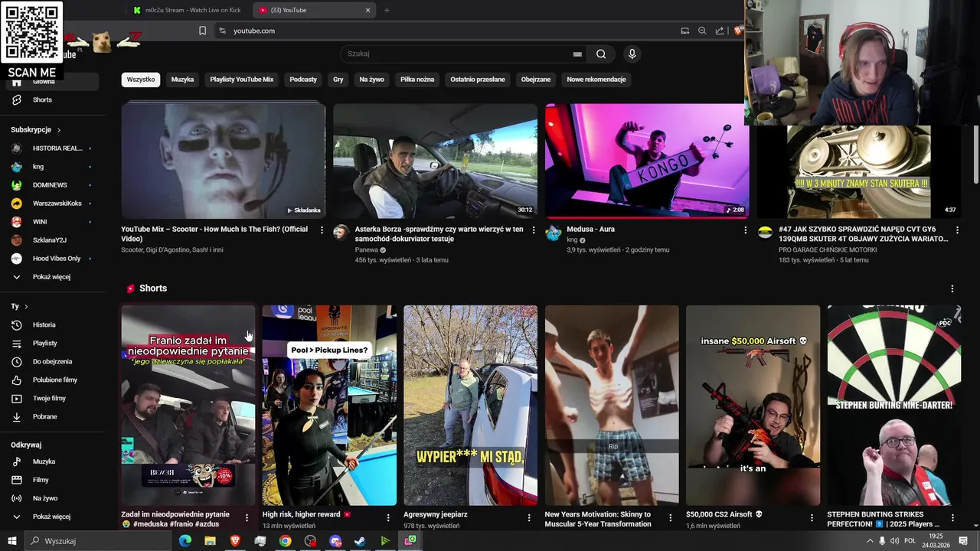The width and height of the screenshot is (980, 551).
Task: Show hidden system tray icons arrow
Action: [870, 541]
